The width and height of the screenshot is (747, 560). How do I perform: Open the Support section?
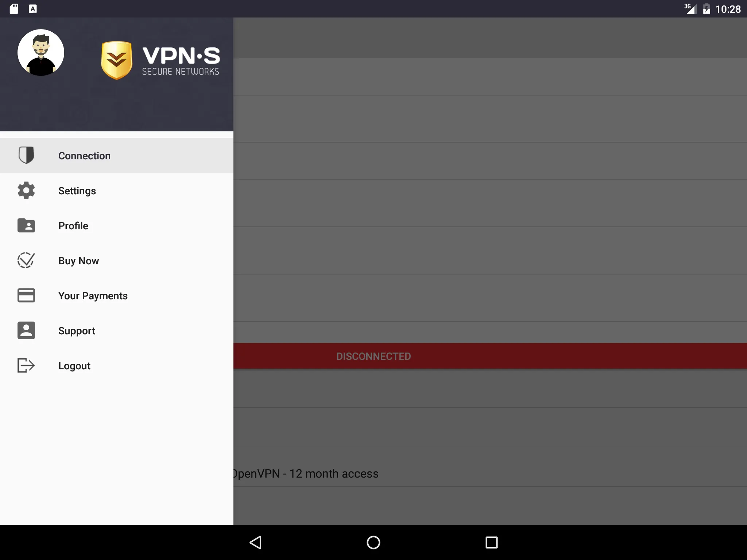(x=77, y=330)
